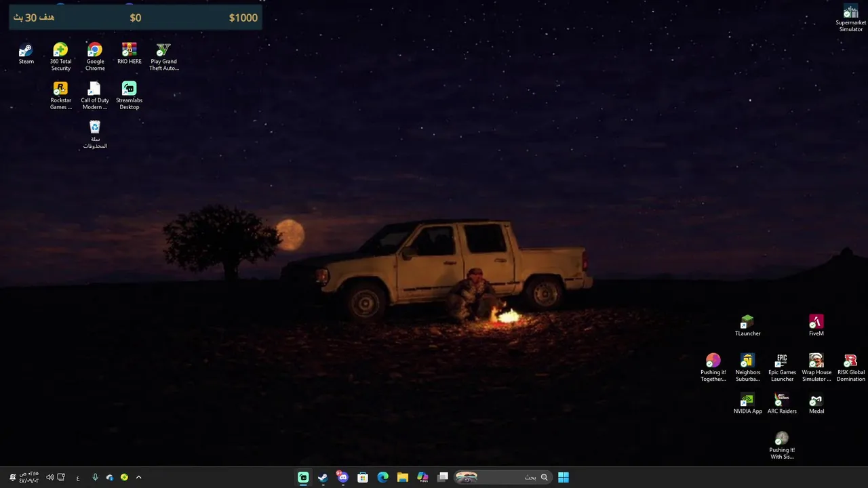
Task: Open the Supermarket Simulator shortcut
Action: 850,18
